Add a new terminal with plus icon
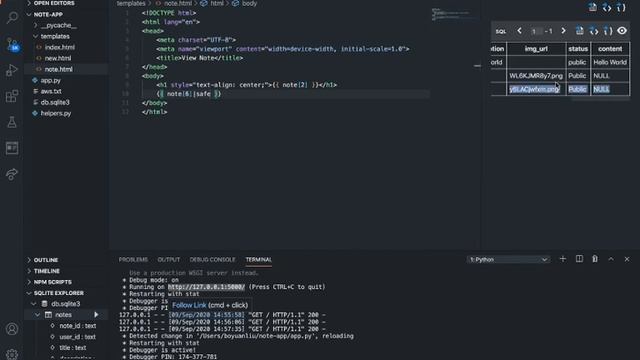This screenshot has height=360, width=640. 563,259
